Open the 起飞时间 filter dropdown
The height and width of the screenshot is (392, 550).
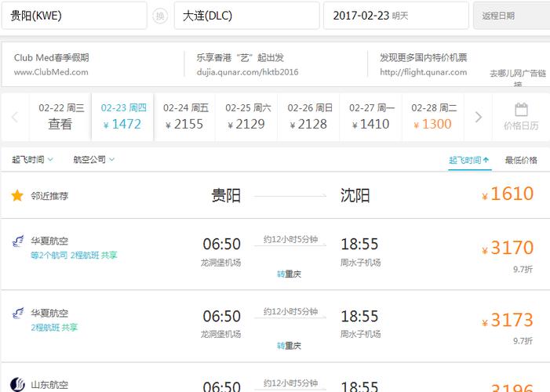[x=32, y=159]
